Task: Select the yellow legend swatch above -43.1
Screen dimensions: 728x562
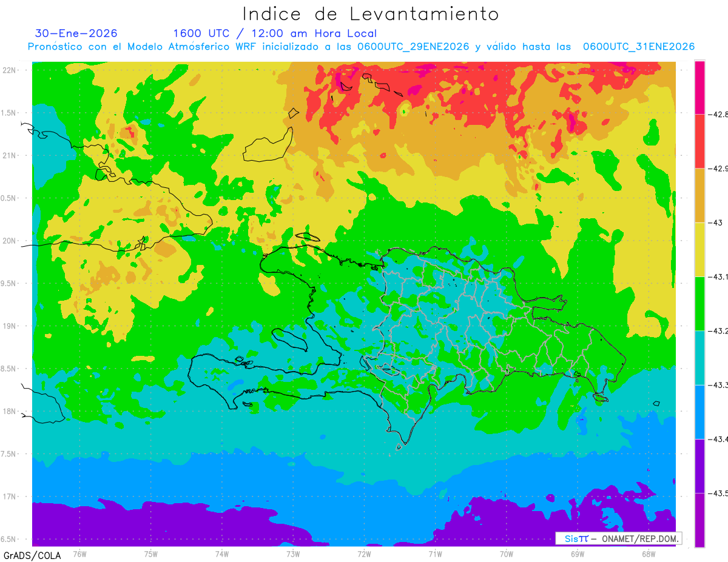Action: pyautogui.click(x=699, y=249)
